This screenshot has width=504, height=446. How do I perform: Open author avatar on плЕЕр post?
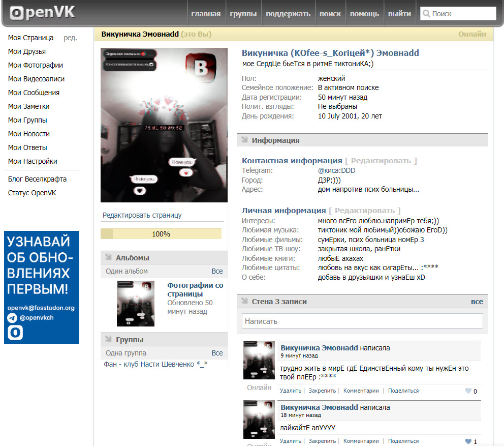[259, 360]
